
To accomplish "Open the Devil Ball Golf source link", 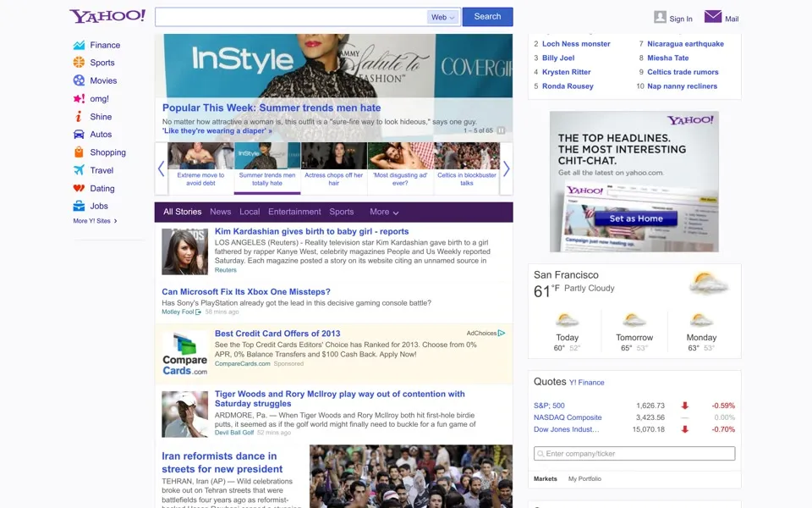I will (234, 433).
